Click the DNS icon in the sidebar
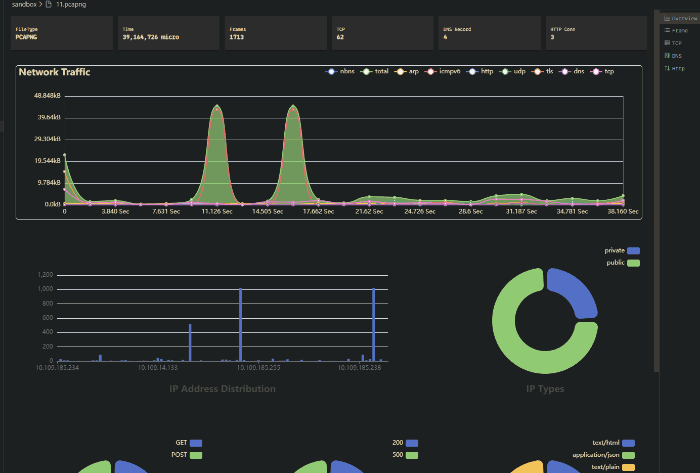Viewport: 700px width, 473px height. 667,56
